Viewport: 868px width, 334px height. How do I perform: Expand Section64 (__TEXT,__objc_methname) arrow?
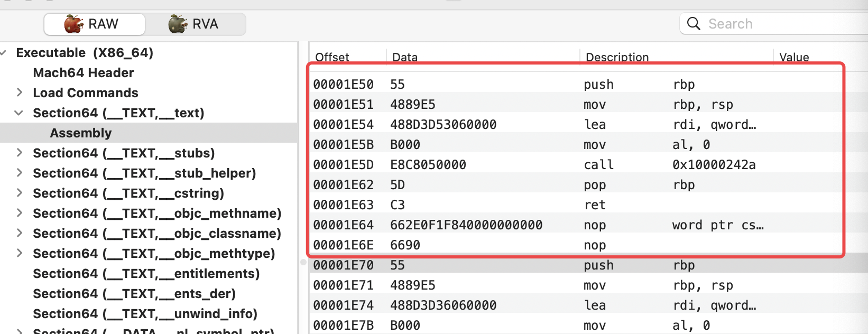pyautogui.click(x=20, y=213)
